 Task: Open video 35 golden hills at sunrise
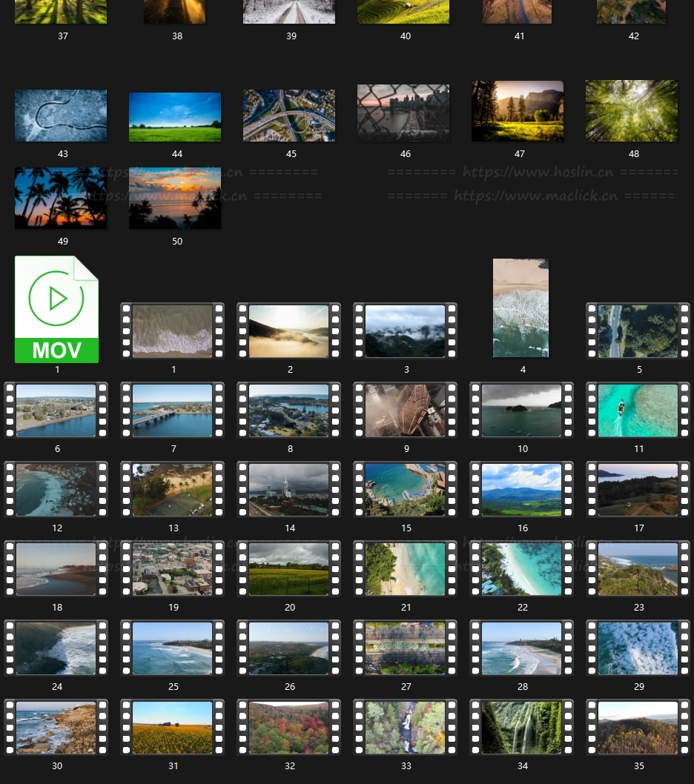[x=638, y=727]
